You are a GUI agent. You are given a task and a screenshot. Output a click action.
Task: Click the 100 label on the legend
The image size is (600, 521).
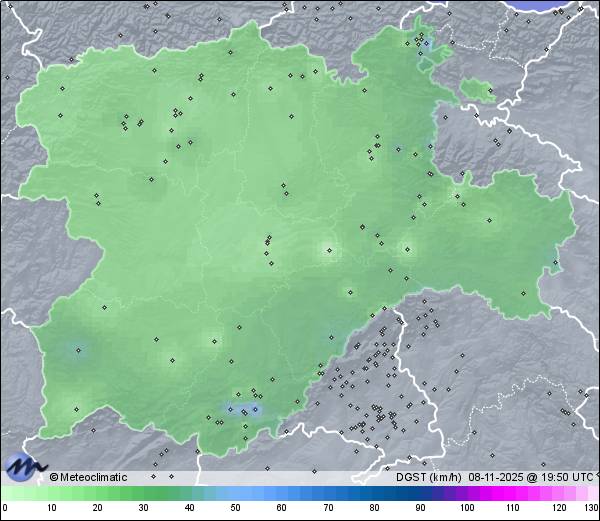click(x=466, y=508)
